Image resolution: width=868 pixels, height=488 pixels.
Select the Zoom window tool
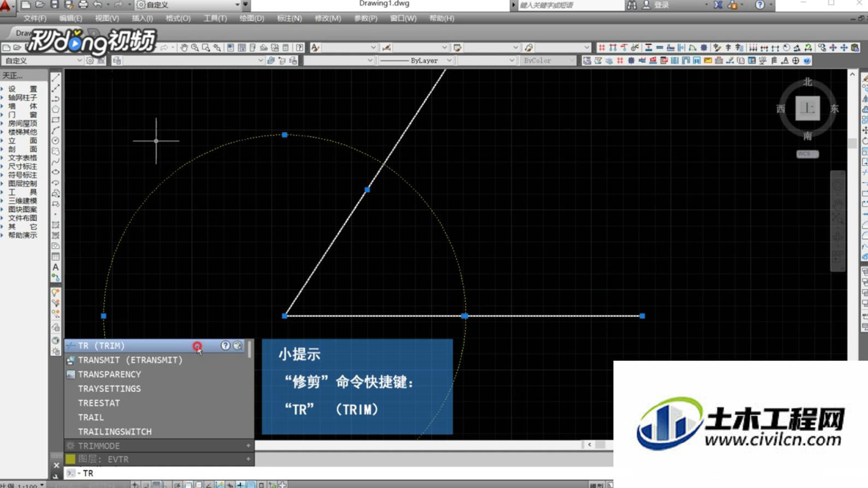[206, 48]
